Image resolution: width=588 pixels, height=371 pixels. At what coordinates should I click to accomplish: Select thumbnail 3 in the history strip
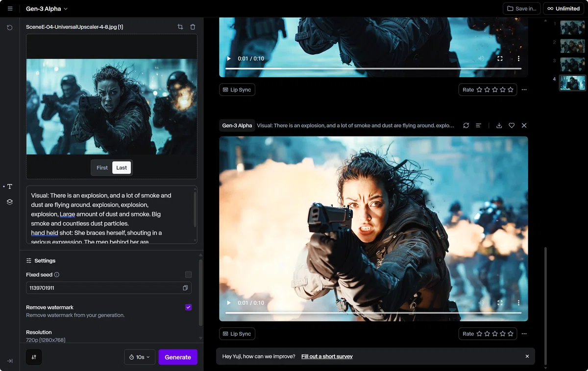[572, 64]
